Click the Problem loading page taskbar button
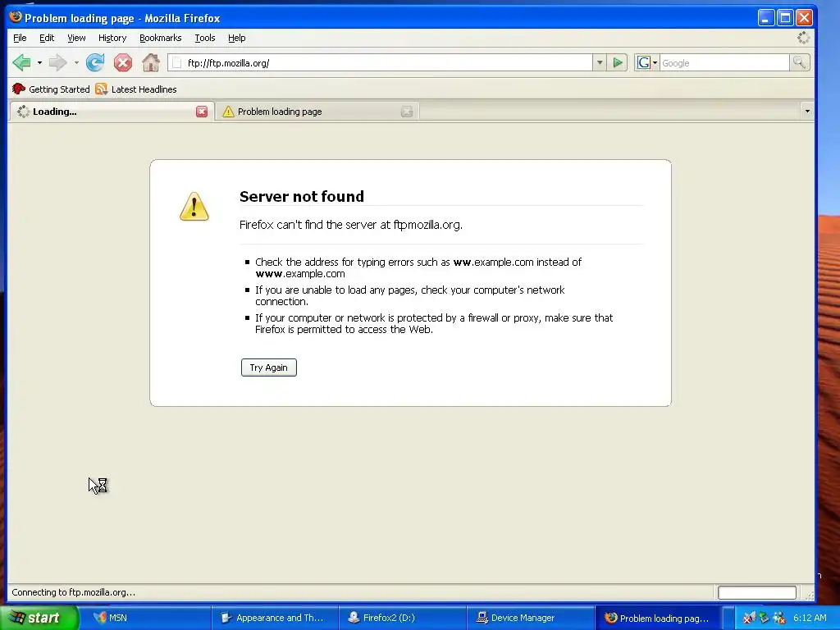840x630 pixels. 659,618
